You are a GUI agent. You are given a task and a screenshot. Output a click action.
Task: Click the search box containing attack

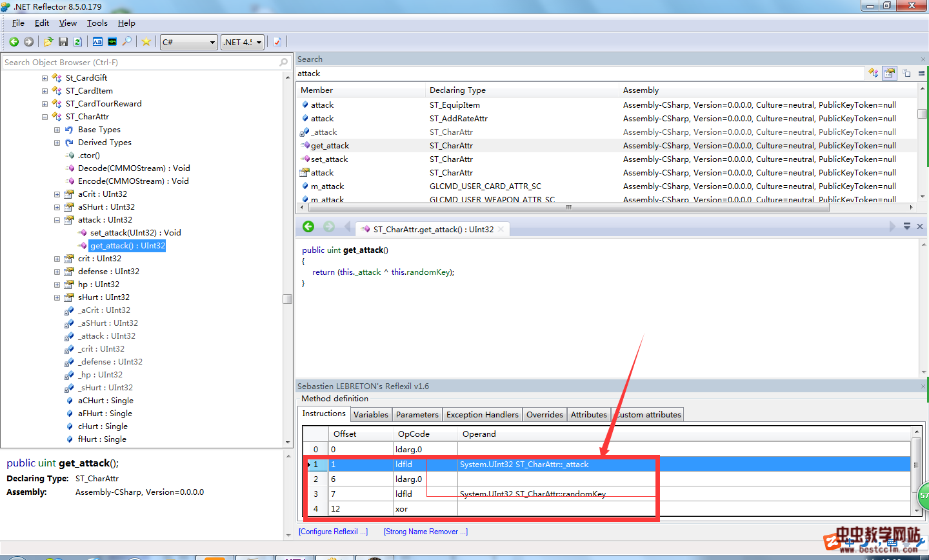[x=580, y=74]
